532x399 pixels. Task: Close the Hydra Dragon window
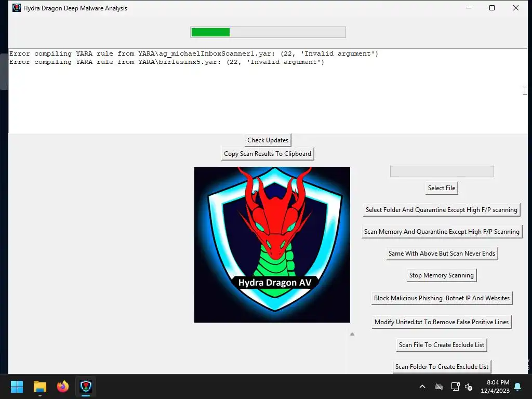[x=516, y=8]
